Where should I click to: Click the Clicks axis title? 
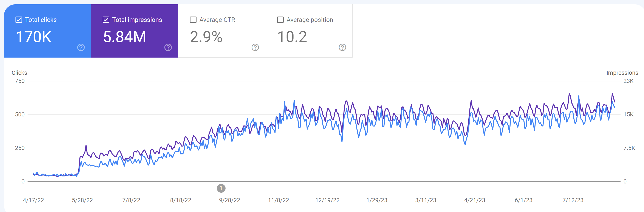19,73
